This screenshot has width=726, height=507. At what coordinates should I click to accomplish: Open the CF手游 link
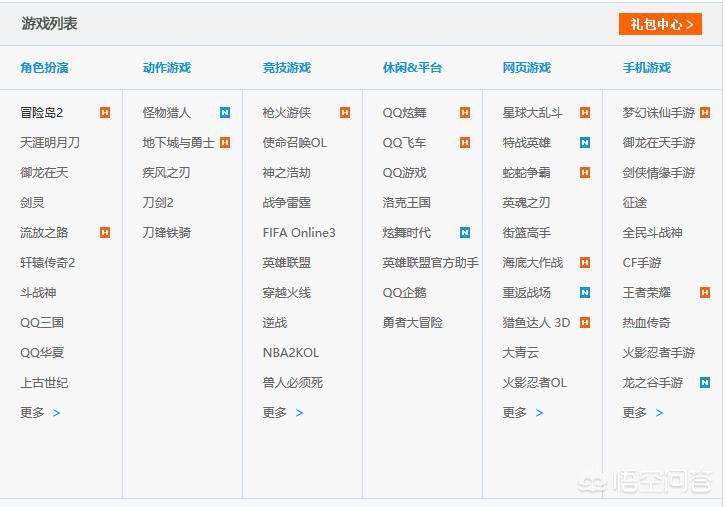pyautogui.click(x=642, y=263)
